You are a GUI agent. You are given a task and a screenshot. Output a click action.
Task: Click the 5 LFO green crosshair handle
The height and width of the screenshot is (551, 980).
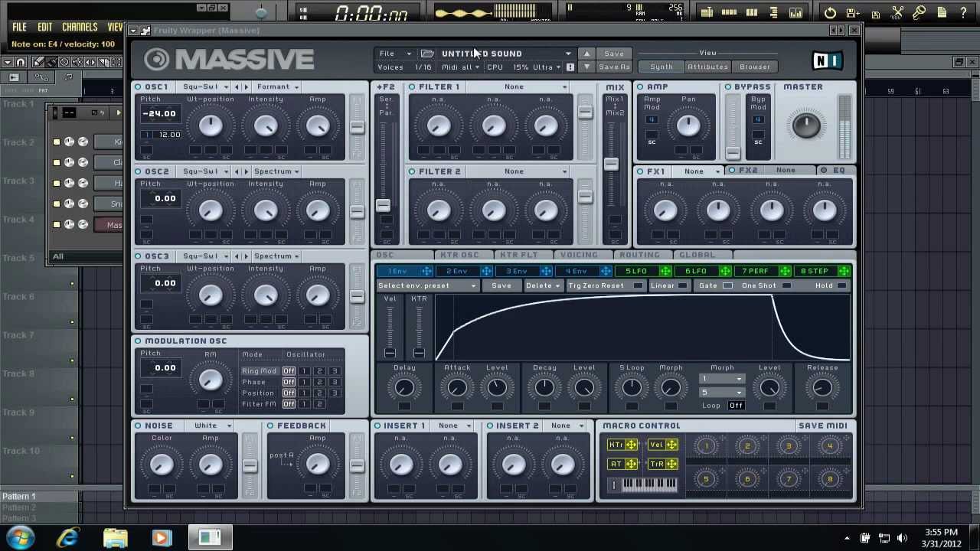(x=665, y=271)
